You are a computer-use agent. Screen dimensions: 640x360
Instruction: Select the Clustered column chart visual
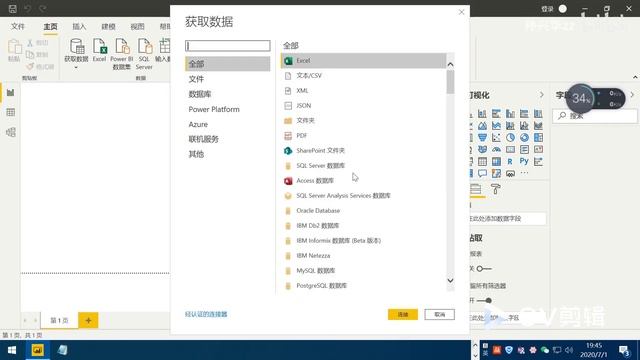pyautogui.click(x=510, y=113)
